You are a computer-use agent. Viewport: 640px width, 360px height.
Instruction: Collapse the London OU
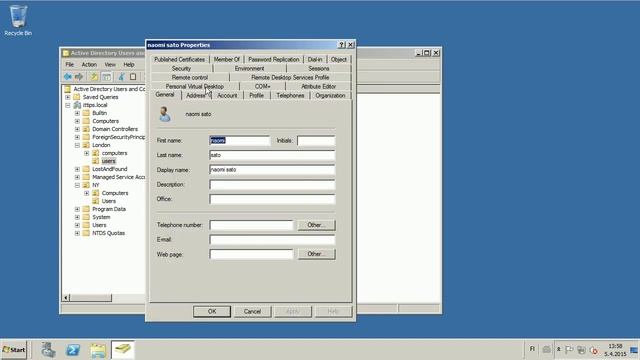click(77, 145)
